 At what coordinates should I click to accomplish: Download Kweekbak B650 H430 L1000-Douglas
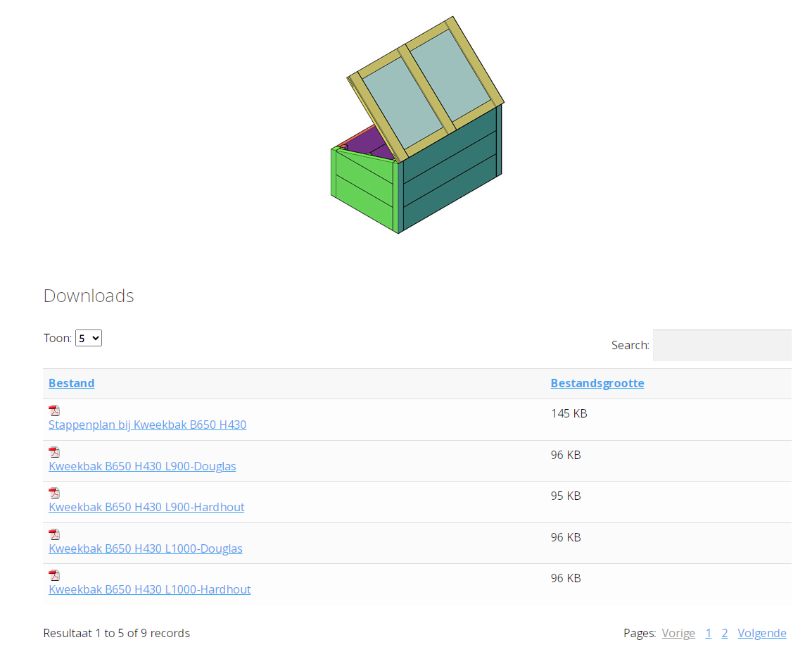pos(145,548)
